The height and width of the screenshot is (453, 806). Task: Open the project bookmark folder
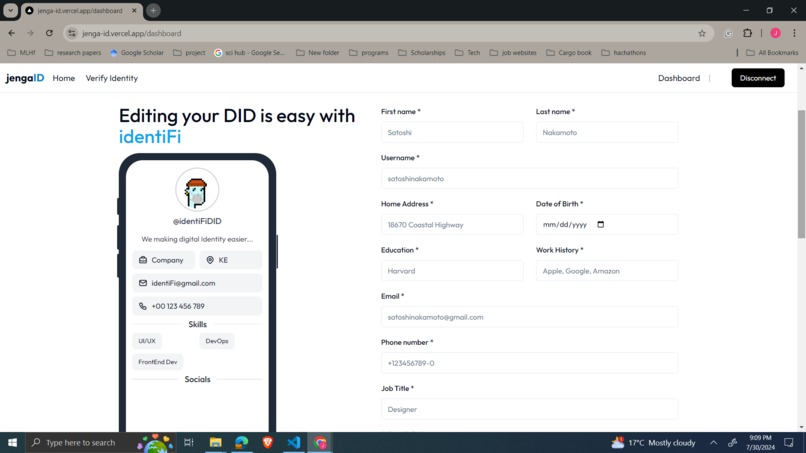(x=189, y=52)
